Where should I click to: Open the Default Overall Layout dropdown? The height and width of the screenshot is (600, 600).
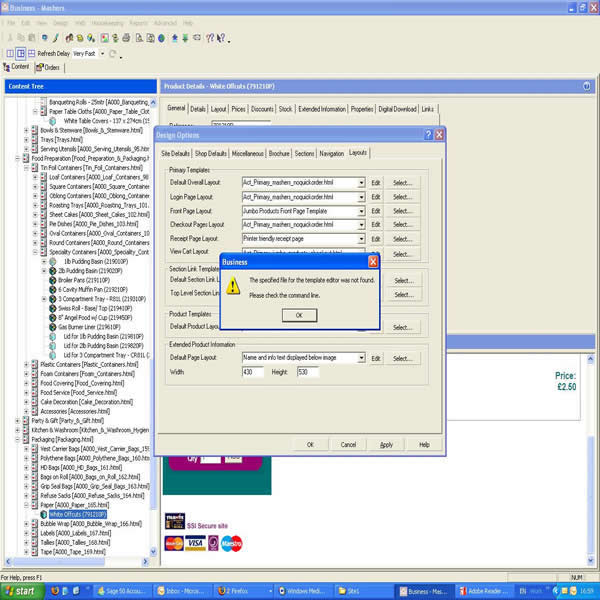point(361,183)
